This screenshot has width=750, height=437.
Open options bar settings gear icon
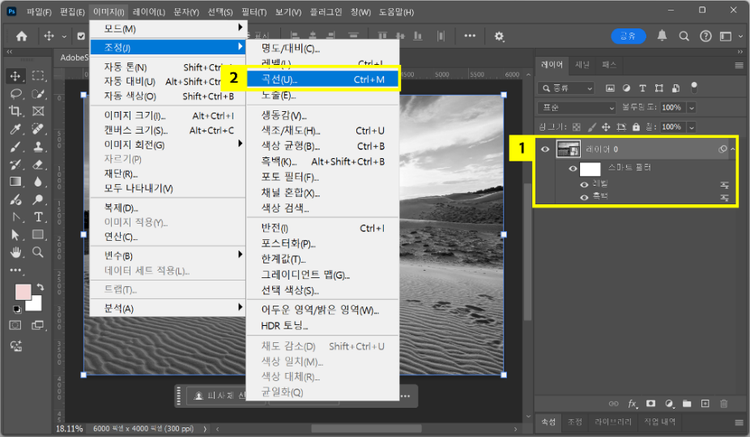point(499,36)
